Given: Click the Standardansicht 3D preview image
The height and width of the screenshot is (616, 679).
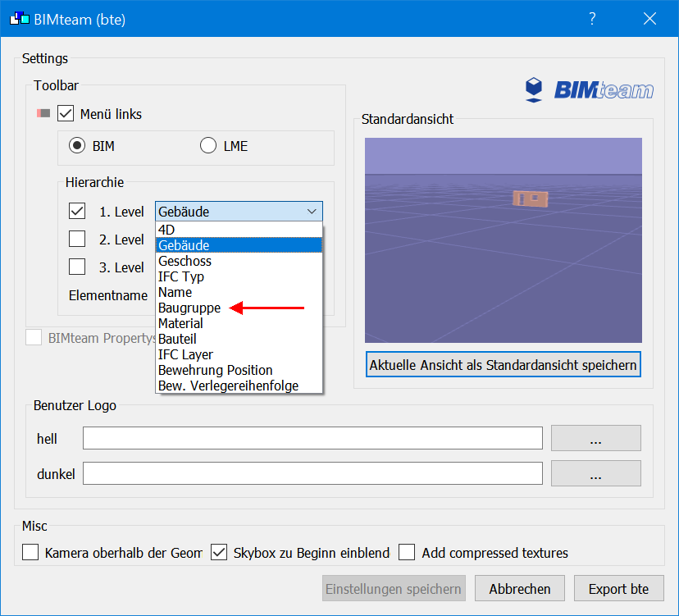Looking at the screenshot, I should 504,240.
